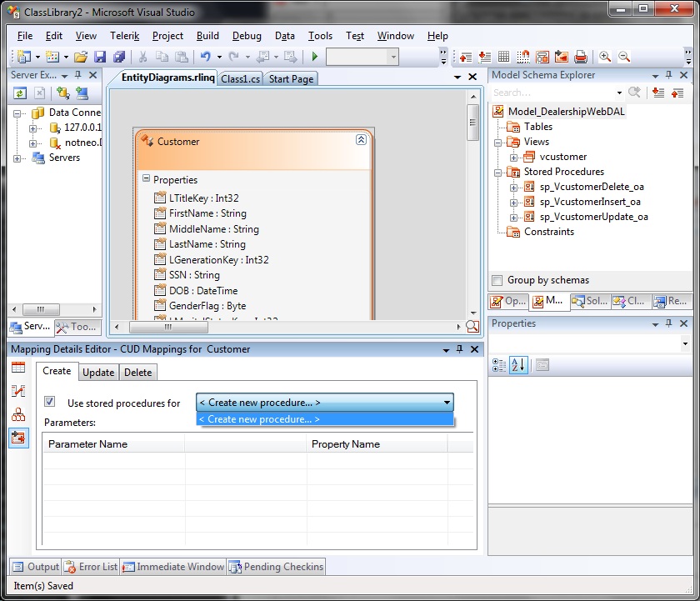700x601 pixels.
Task: Click the Cut scissors icon
Action: 142,57
